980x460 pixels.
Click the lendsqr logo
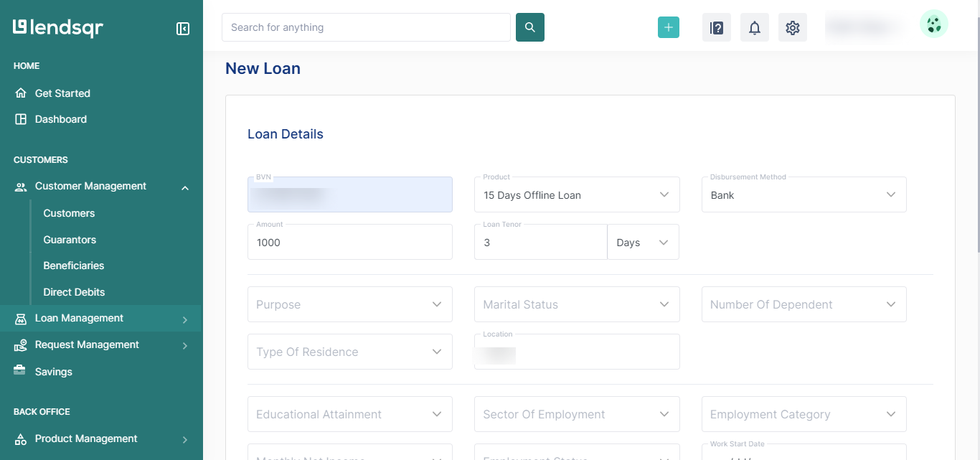point(58,28)
